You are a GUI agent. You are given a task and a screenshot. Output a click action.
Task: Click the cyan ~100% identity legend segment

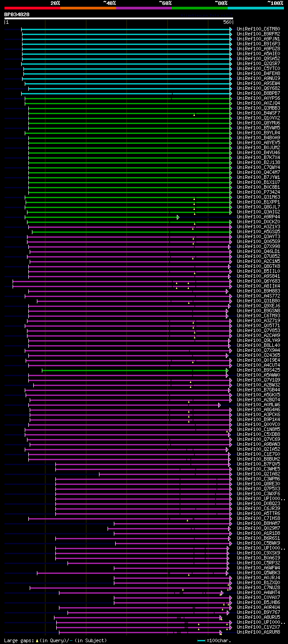tap(256, 8)
